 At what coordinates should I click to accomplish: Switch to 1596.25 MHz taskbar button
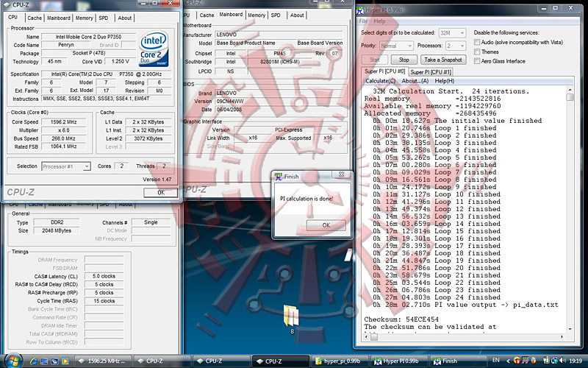tap(102, 361)
